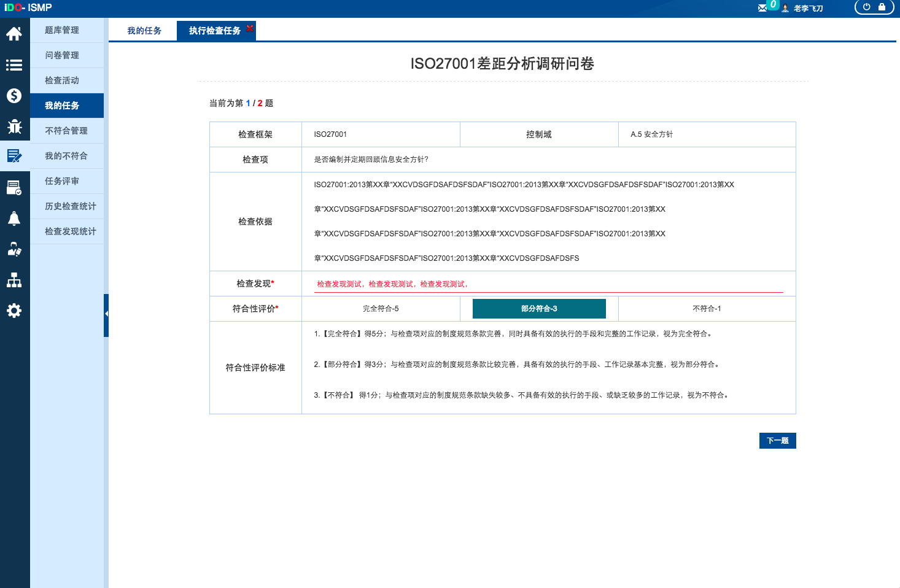900x588 pixels.
Task: Select the 不符合-1 rating option
Action: click(x=707, y=309)
